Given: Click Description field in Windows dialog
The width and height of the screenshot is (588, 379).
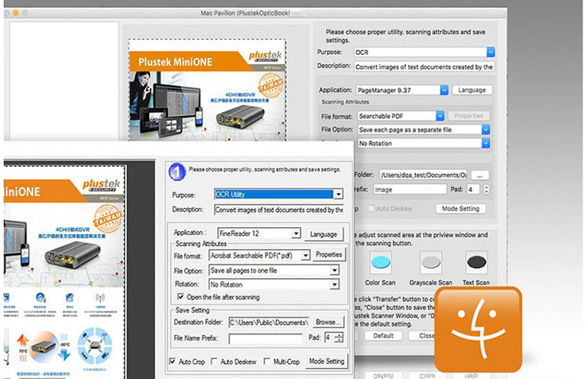Looking at the screenshot, I should click(x=278, y=210).
